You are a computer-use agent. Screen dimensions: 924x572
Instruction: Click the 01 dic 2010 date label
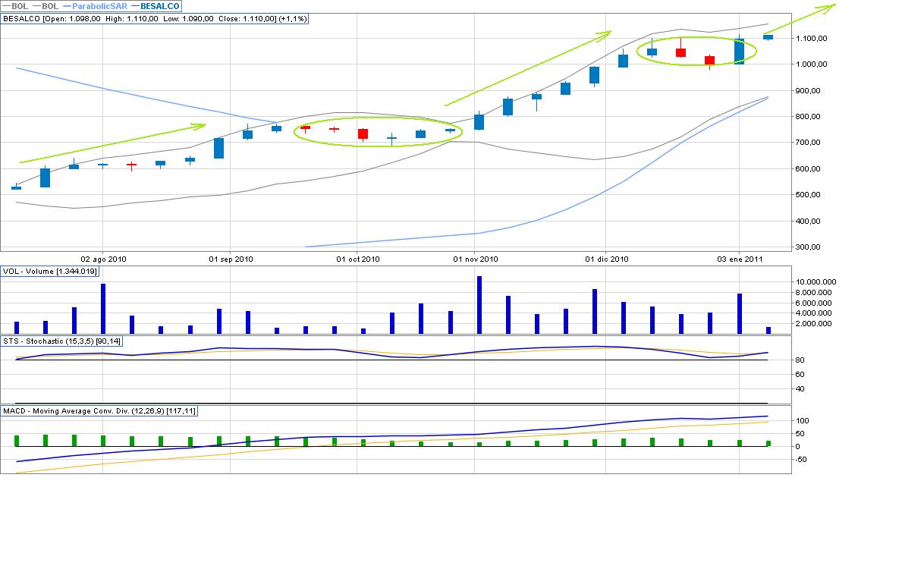pyautogui.click(x=607, y=259)
